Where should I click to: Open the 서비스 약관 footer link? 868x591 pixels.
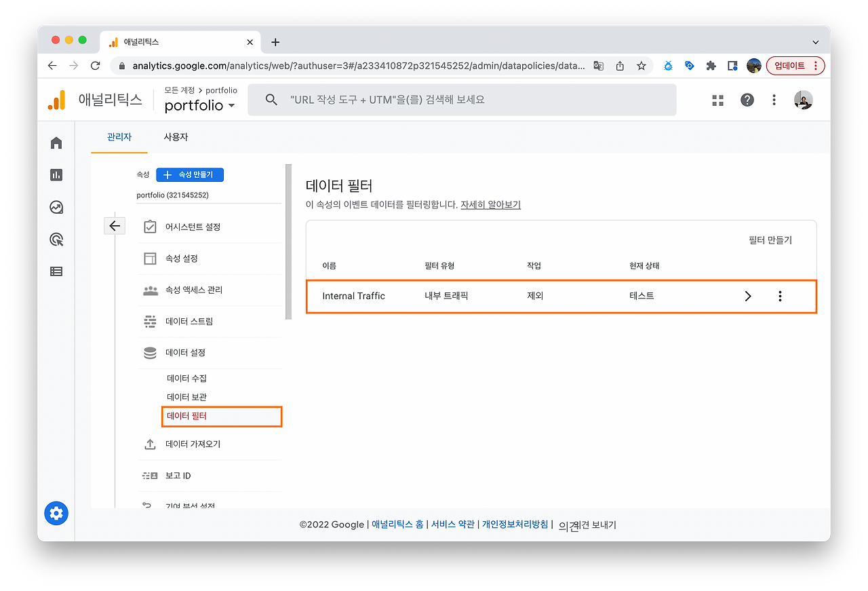453,525
